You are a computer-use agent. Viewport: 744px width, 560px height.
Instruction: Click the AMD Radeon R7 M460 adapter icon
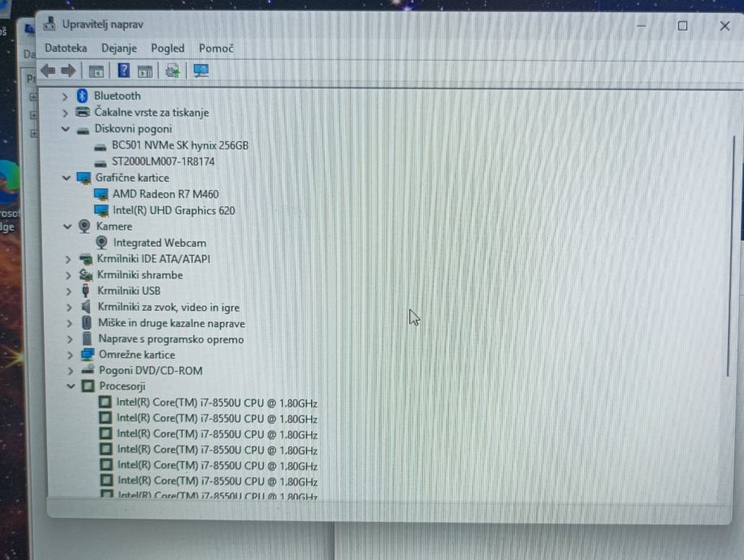point(101,195)
